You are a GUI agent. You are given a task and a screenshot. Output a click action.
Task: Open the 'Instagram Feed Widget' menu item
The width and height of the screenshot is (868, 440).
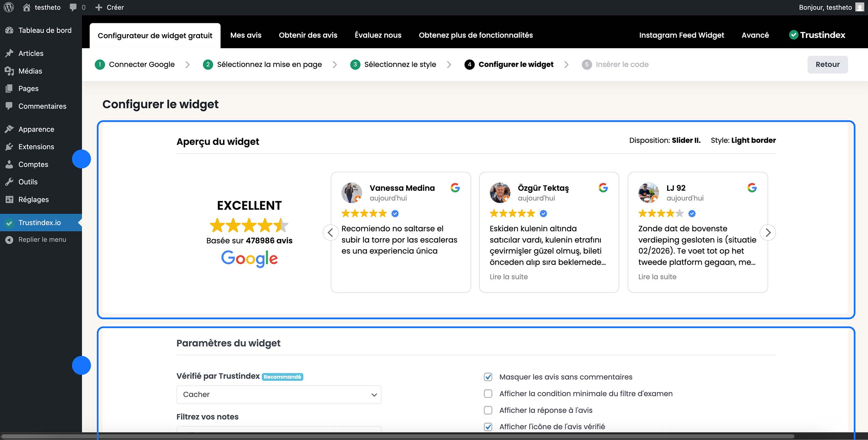(x=681, y=35)
